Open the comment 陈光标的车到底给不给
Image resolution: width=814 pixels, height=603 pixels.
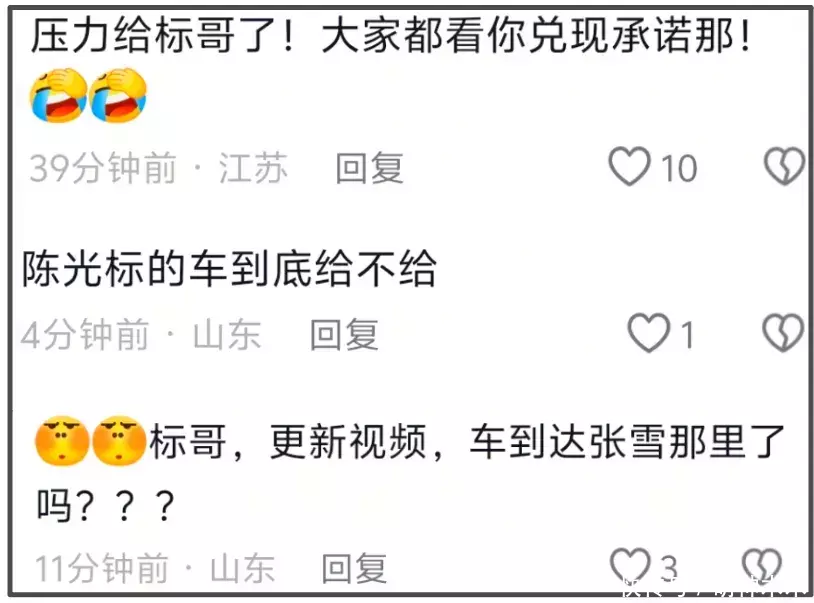point(229,269)
